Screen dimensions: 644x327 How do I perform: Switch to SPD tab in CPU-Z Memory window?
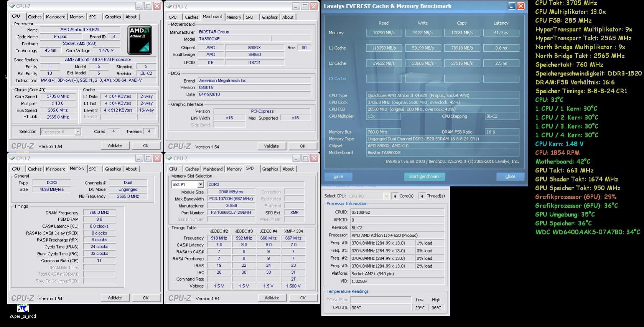93,169
